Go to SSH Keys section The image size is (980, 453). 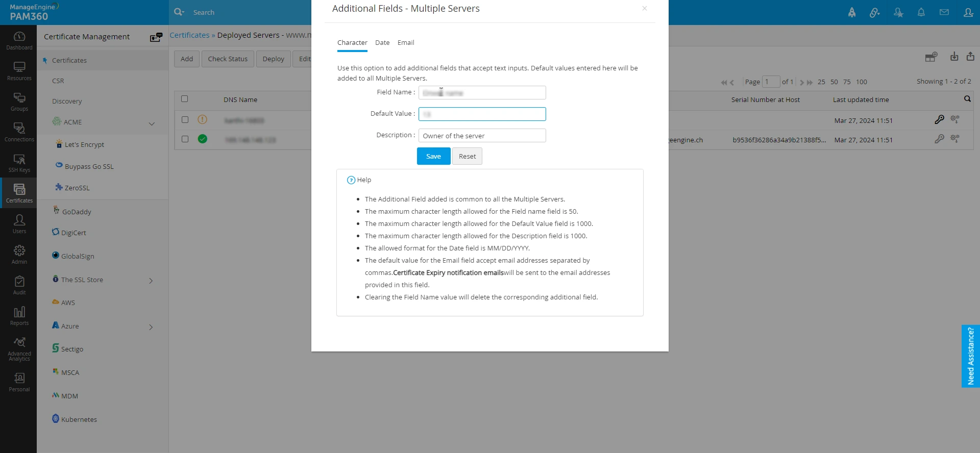[19, 163]
